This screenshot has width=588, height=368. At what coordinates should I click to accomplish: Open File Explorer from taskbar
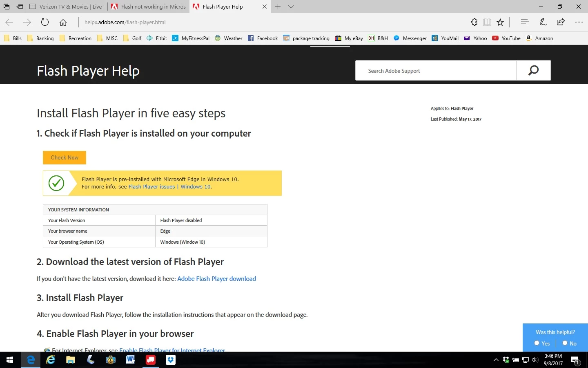point(71,360)
